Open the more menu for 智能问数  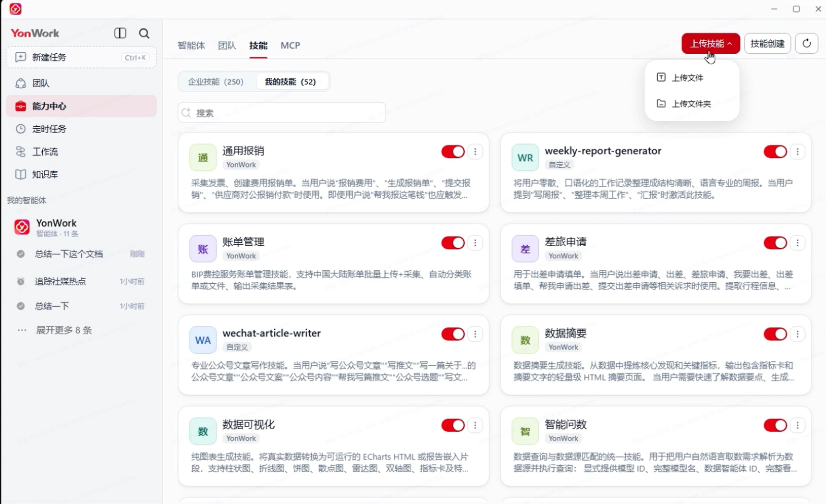(797, 425)
